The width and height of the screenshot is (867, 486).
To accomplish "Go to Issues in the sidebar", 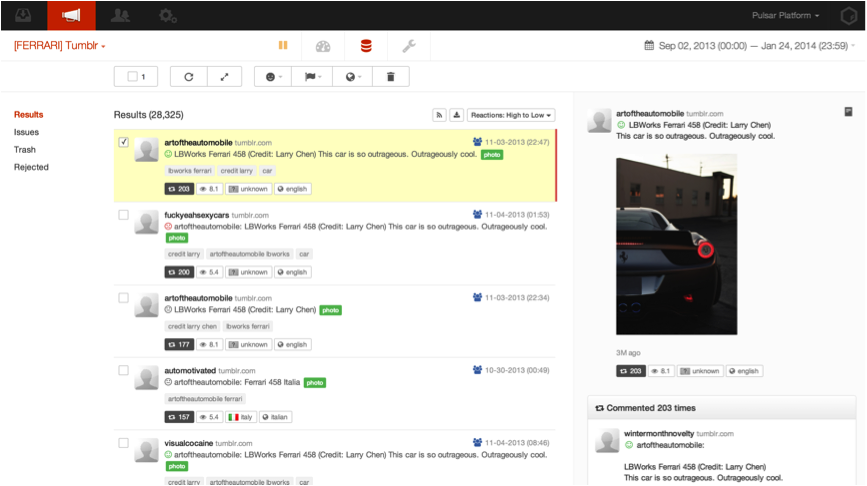I will click(x=27, y=132).
